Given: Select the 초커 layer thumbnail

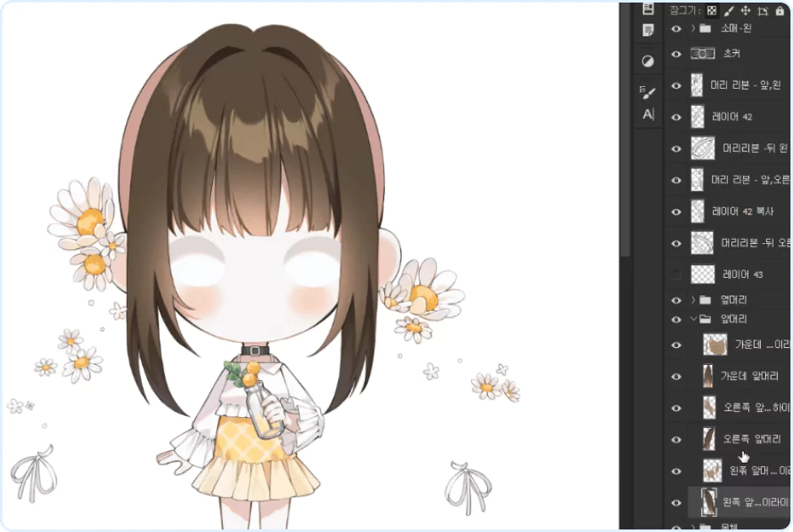Looking at the screenshot, I should click(703, 53).
